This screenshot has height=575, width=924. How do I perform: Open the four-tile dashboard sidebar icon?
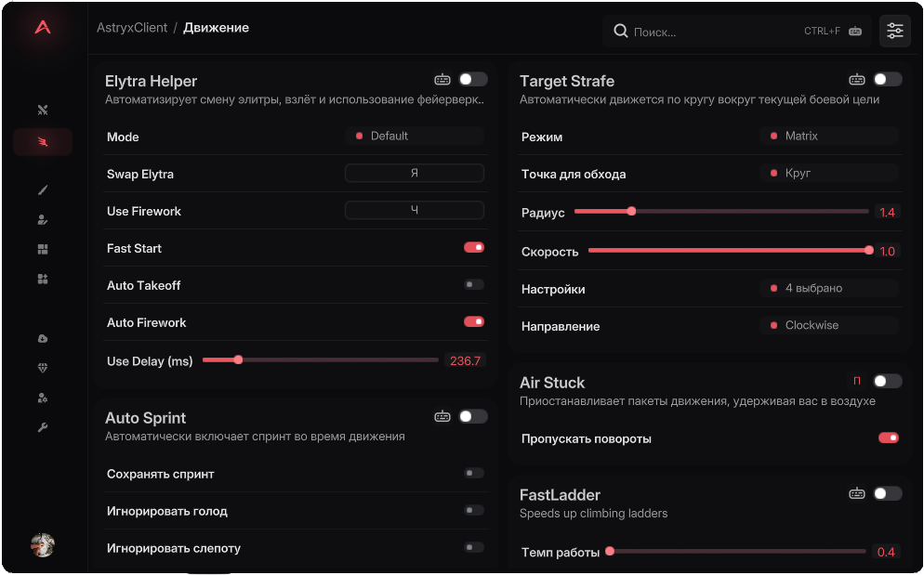[43, 249]
